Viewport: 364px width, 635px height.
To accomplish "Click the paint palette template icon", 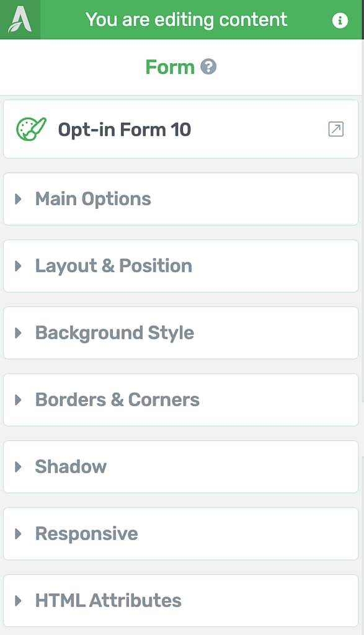I will 31,129.
